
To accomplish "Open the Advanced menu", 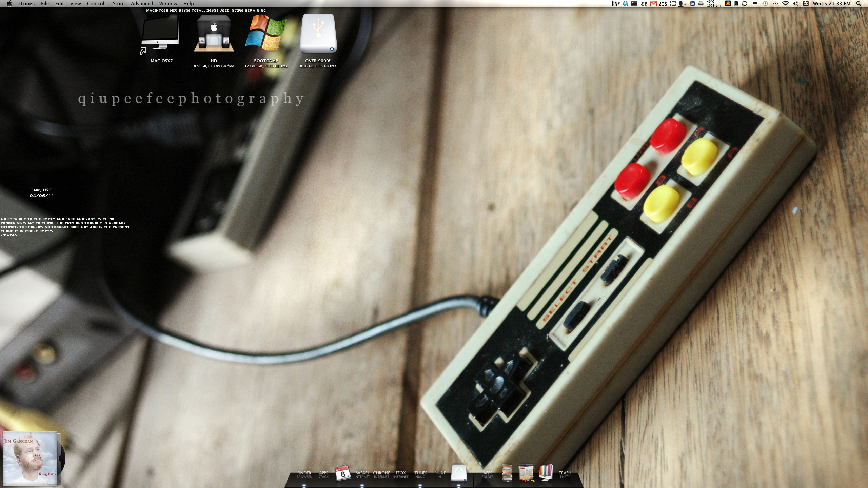I will tap(142, 4).
